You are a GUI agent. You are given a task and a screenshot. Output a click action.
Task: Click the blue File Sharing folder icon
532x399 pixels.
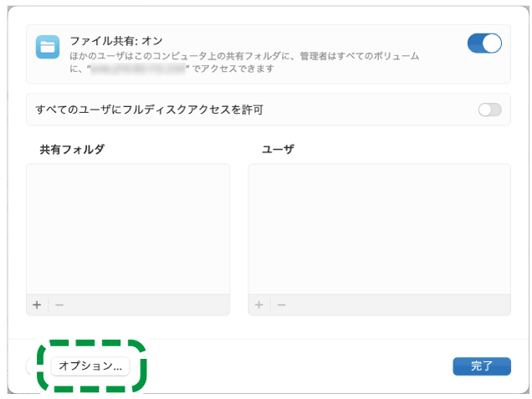tap(48, 47)
